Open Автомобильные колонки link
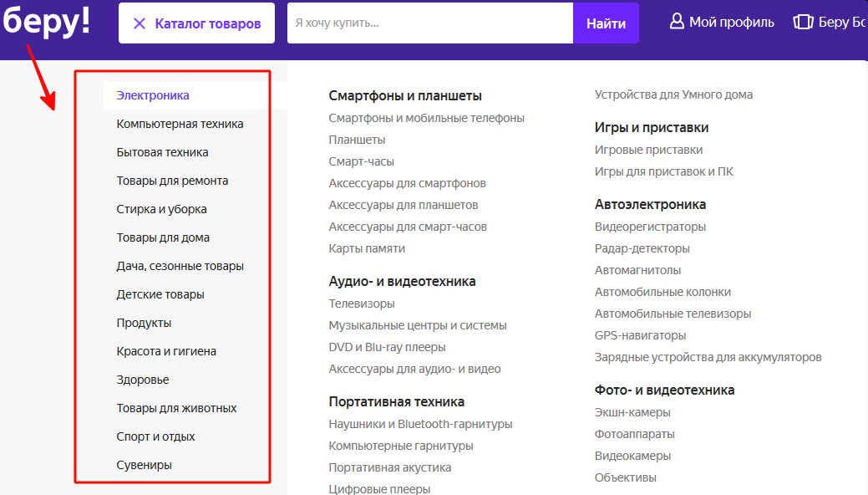The image size is (868, 495). [662, 292]
